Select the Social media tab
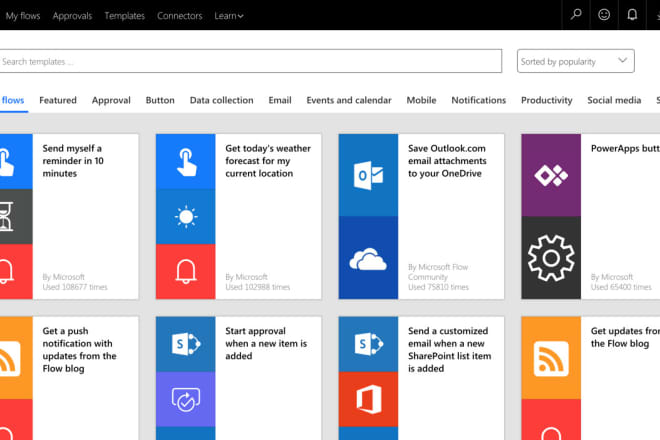 (614, 100)
